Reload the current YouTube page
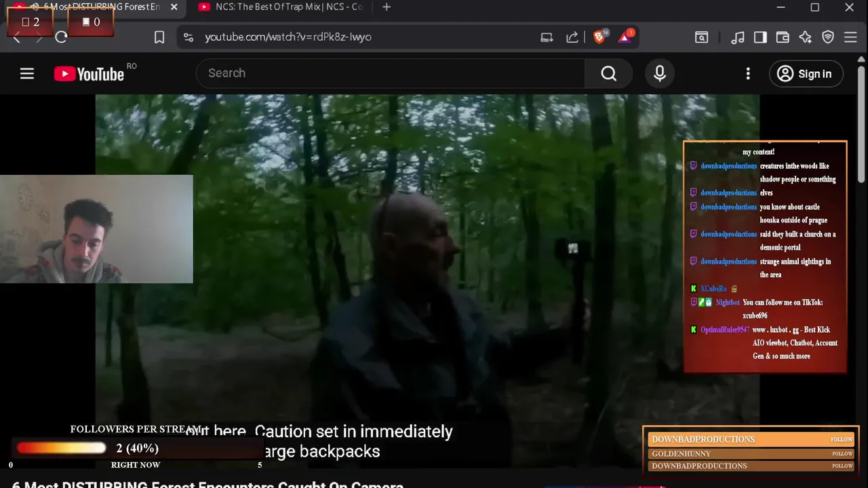Viewport: 868px width, 488px height. click(61, 37)
